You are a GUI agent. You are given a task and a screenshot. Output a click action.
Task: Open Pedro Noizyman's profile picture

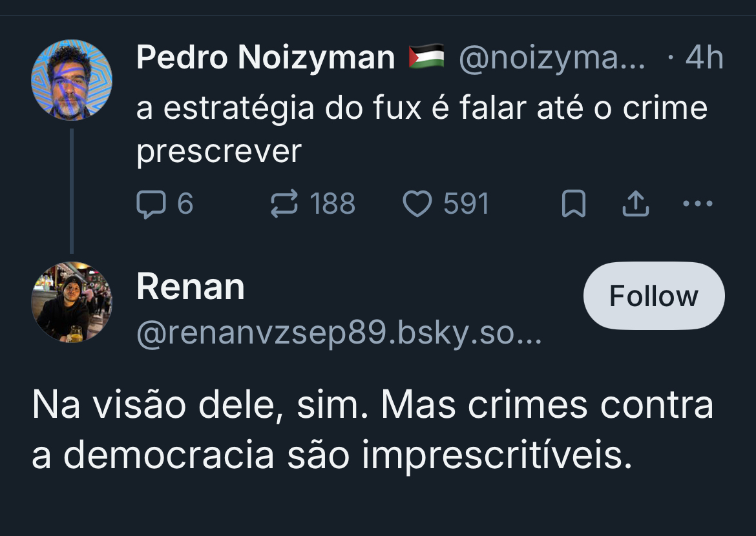72,80
